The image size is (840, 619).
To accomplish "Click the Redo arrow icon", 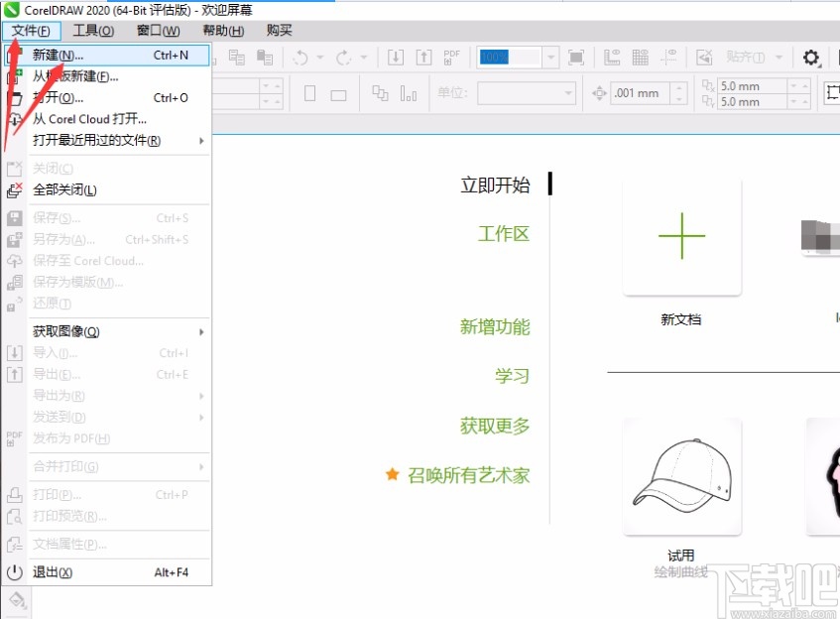I will (x=342, y=58).
